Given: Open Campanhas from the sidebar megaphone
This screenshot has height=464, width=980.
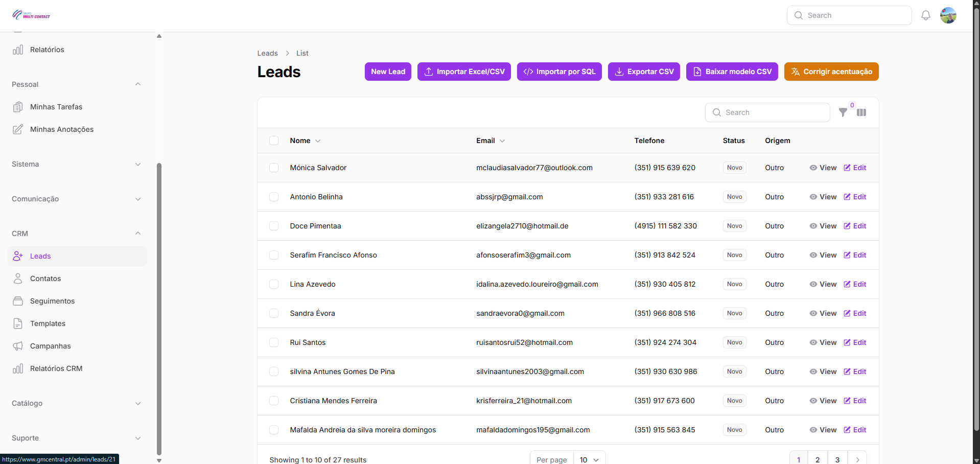Looking at the screenshot, I should (x=50, y=346).
